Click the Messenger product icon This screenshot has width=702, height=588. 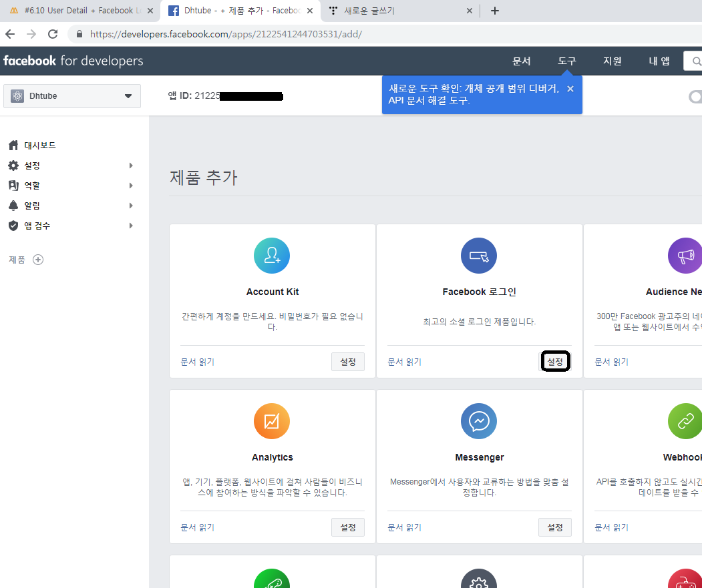(479, 421)
